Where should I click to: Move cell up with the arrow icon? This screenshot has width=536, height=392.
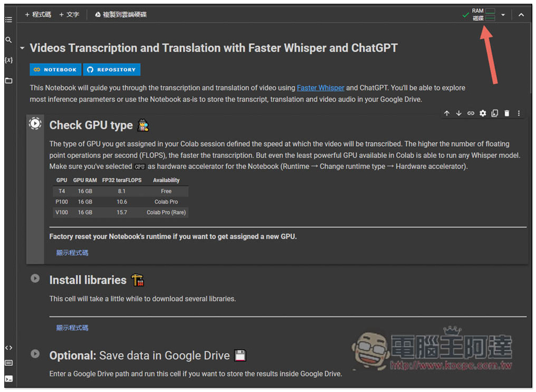446,113
